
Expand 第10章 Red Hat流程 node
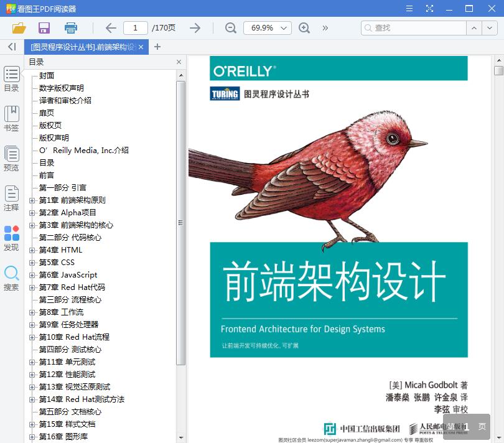(x=32, y=338)
